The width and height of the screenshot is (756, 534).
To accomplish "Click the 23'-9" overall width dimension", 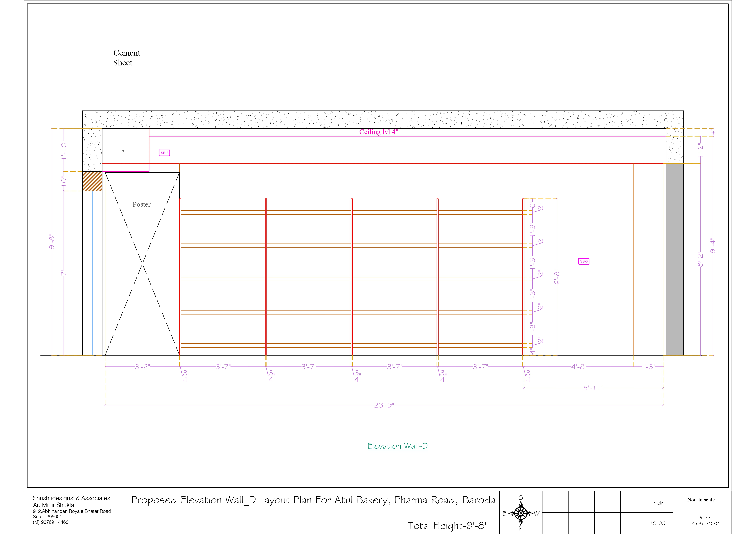I will pyautogui.click(x=384, y=405).
